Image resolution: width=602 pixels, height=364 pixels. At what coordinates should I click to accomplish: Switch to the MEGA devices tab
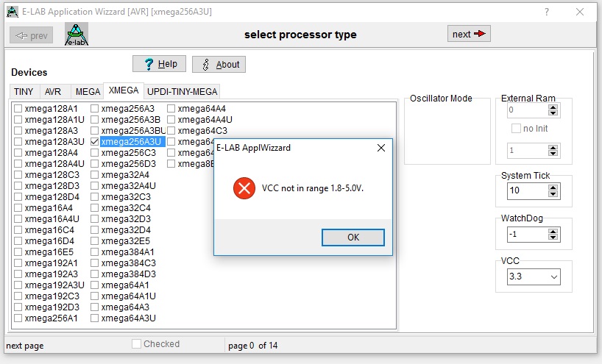click(x=88, y=92)
